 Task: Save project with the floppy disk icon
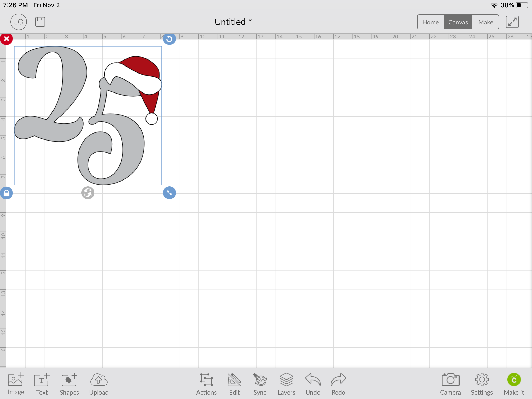pos(40,22)
